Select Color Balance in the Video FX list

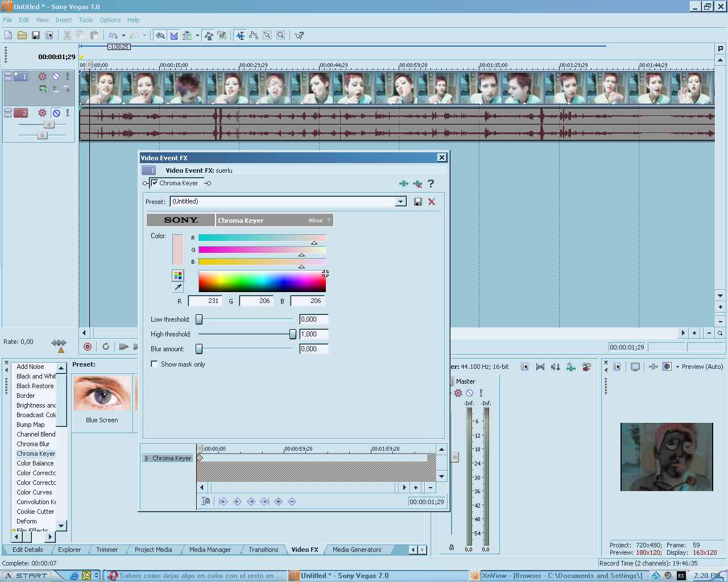tap(35, 463)
